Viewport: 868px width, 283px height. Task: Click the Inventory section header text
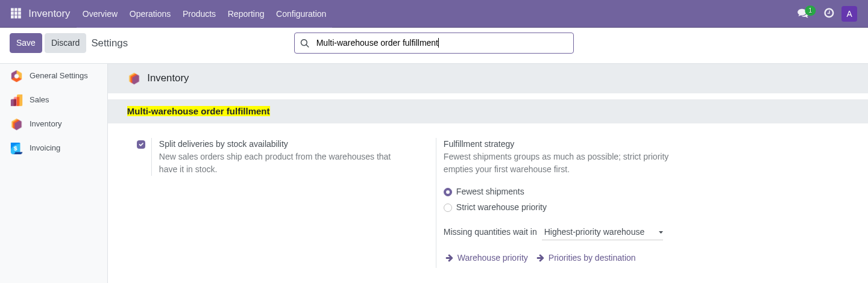(168, 78)
